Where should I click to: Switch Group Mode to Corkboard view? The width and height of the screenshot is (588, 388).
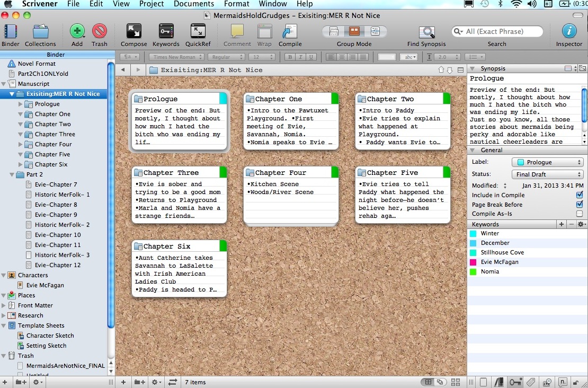(x=354, y=31)
